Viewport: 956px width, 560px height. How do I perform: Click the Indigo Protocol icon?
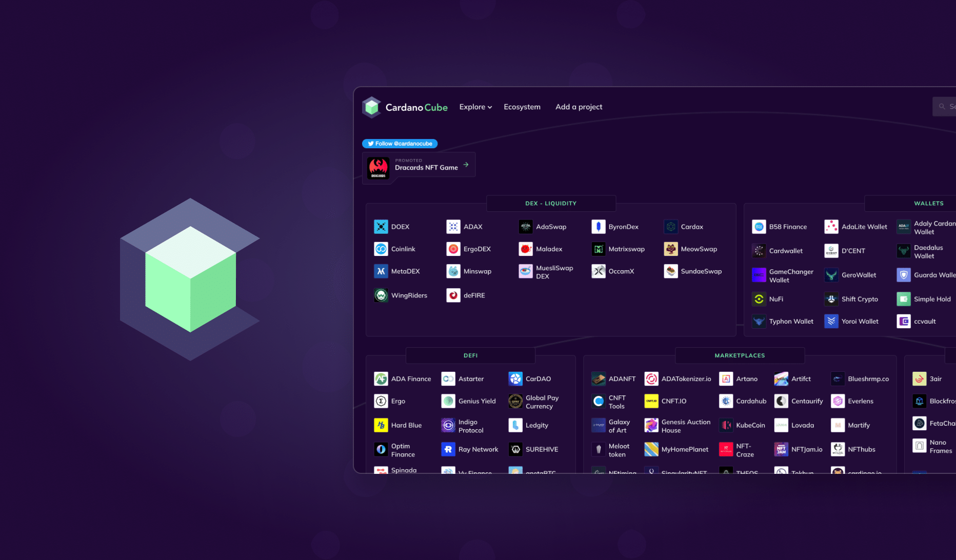tap(448, 425)
